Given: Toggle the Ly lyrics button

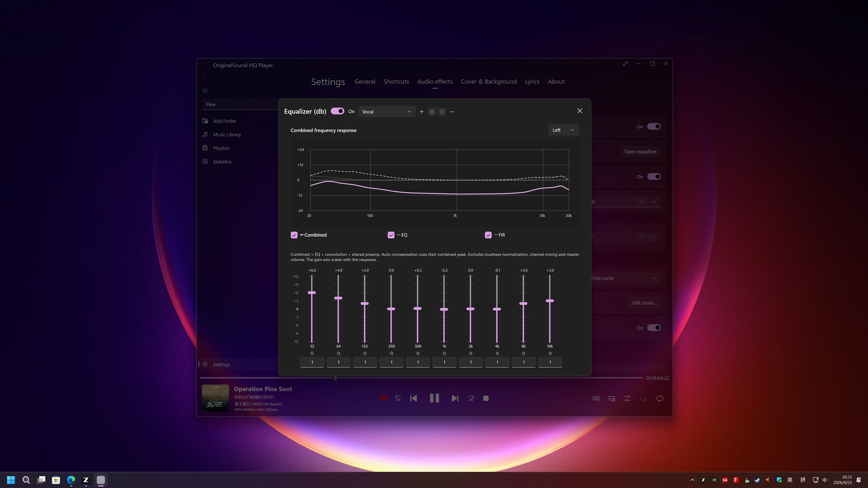Looking at the screenshot, I should 643,399.
